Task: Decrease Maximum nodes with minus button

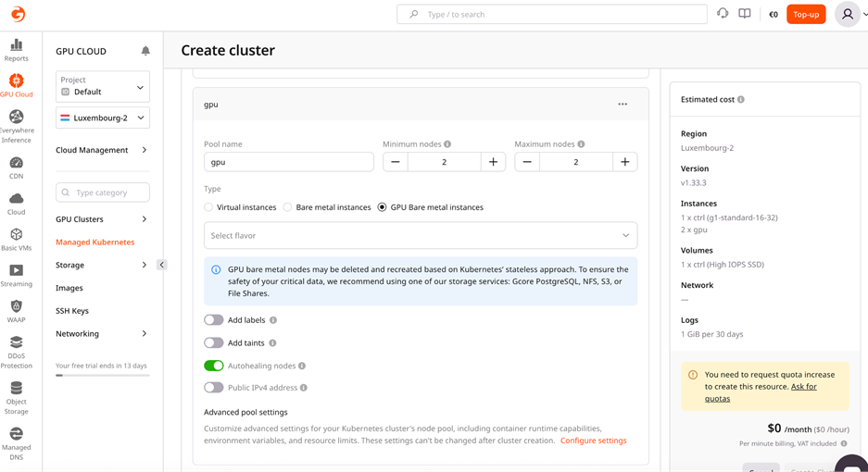Action: coord(527,162)
